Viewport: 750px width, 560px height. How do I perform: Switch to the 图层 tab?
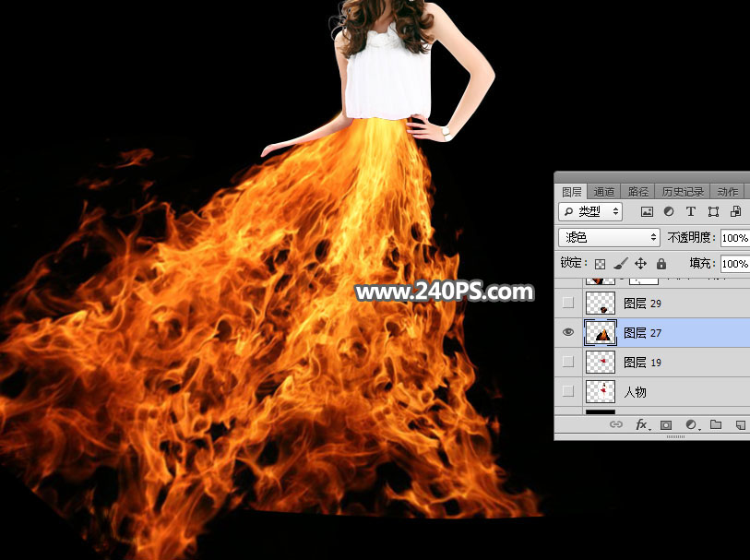pos(572,192)
